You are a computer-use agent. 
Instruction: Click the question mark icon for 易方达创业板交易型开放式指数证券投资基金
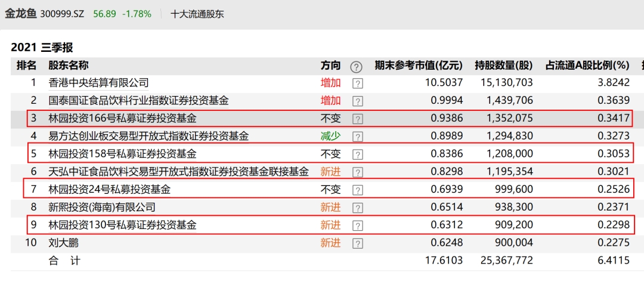358,137
